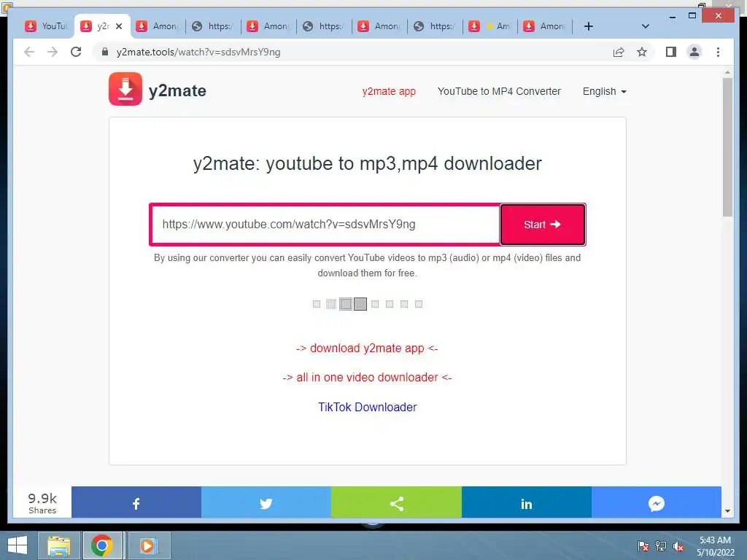This screenshot has height=560, width=747.
Task: Open the tab search chevron
Action: point(645,26)
